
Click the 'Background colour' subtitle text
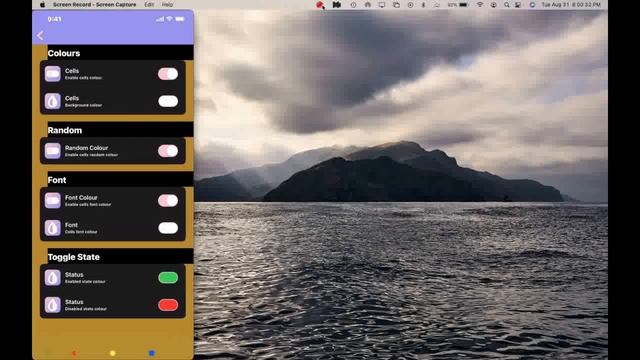click(x=84, y=105)
